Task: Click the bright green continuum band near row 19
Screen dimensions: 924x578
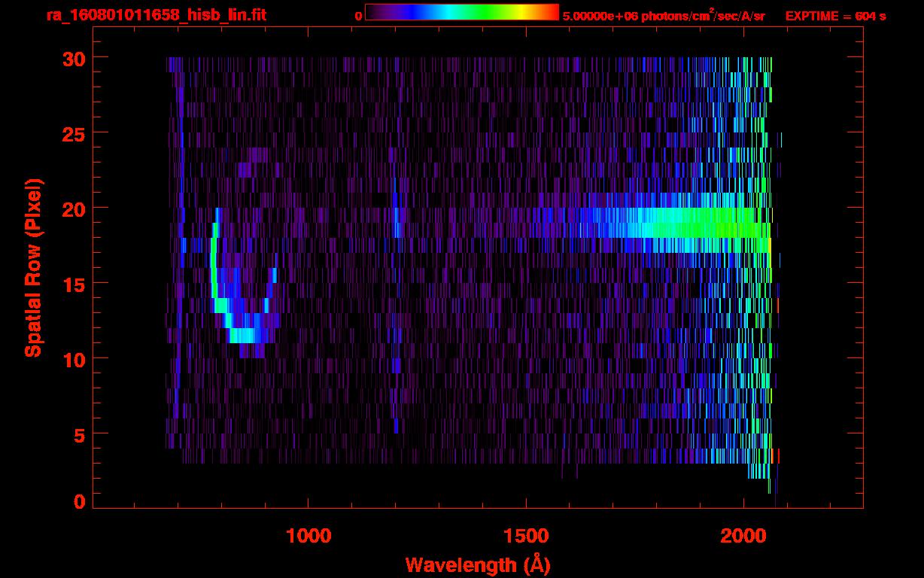Action: point(677,223)
